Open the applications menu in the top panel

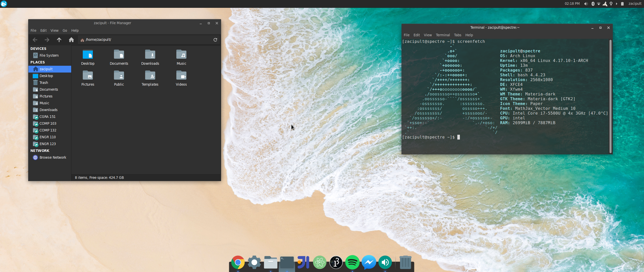pyautogui.click(x=4, y=4)
